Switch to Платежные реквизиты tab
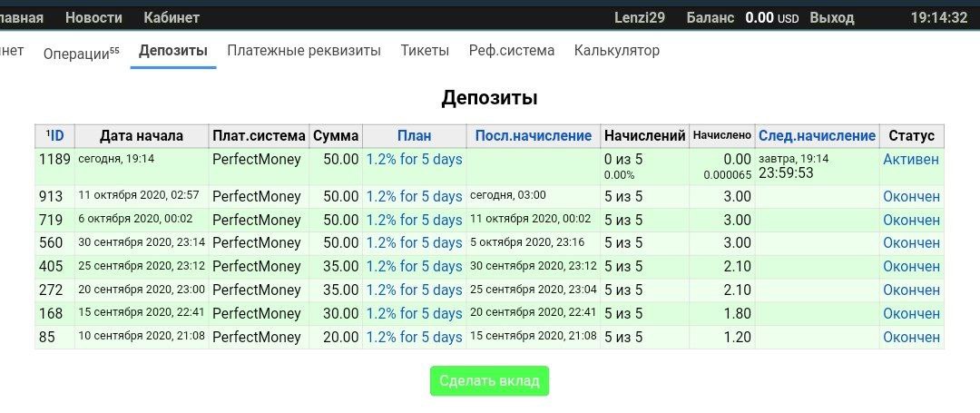980x413 pixels. (x=304, y=51)
